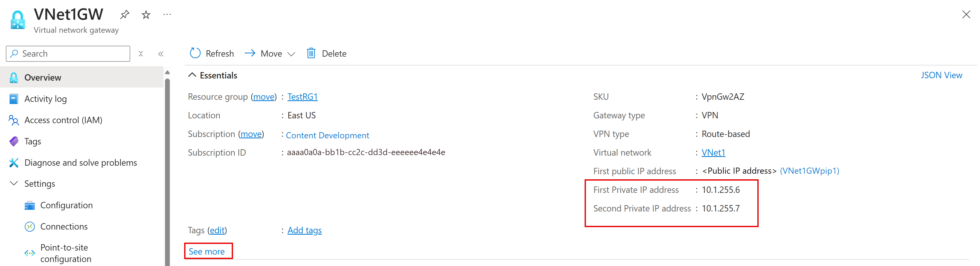Collapse the Essentials section
This screenshot has width=980, height=266.
pos(192,75)
